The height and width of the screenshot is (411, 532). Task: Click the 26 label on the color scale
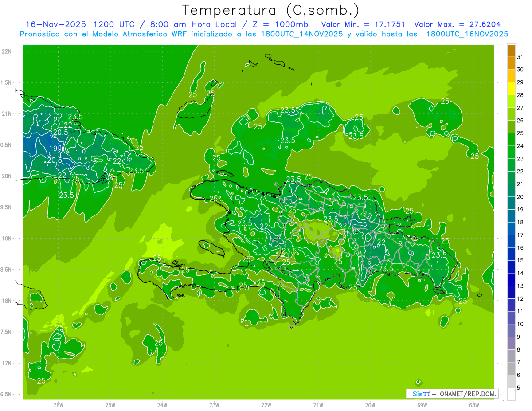click(520, 120)
